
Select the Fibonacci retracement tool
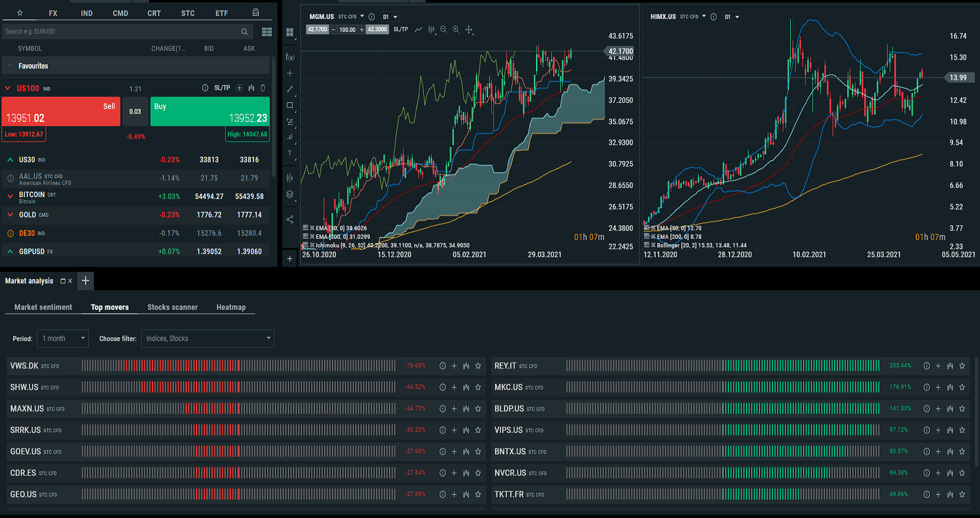(290, 121)
